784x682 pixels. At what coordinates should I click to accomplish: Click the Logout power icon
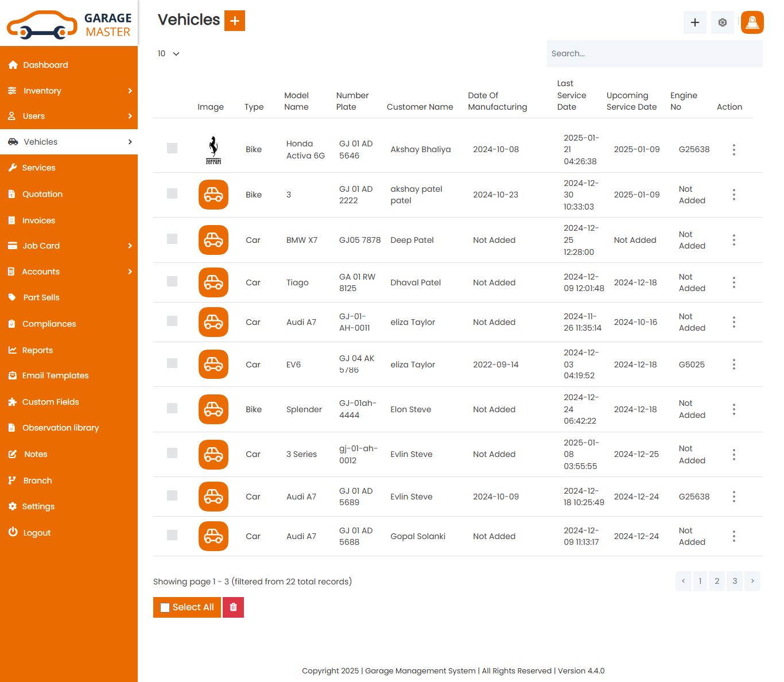13,533
